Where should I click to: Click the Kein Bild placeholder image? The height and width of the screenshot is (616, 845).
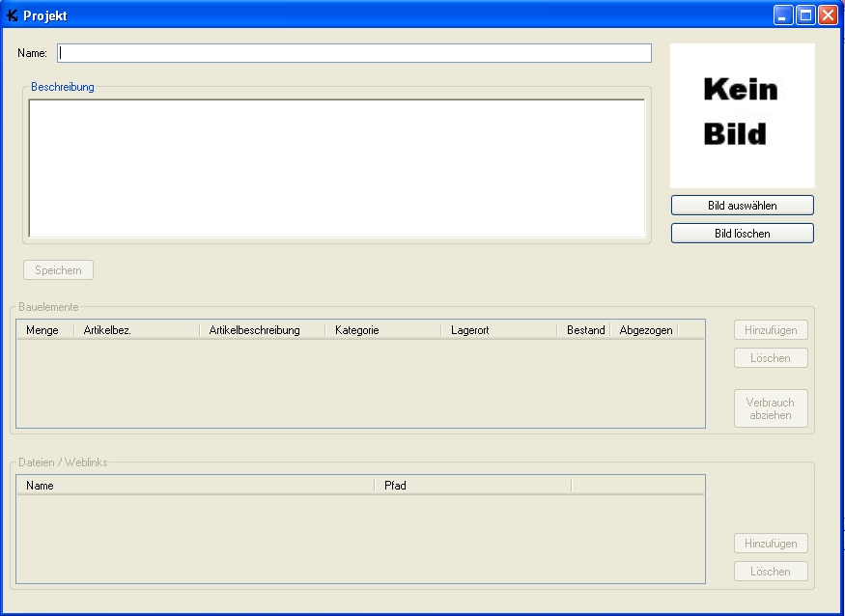pos(742,115)
